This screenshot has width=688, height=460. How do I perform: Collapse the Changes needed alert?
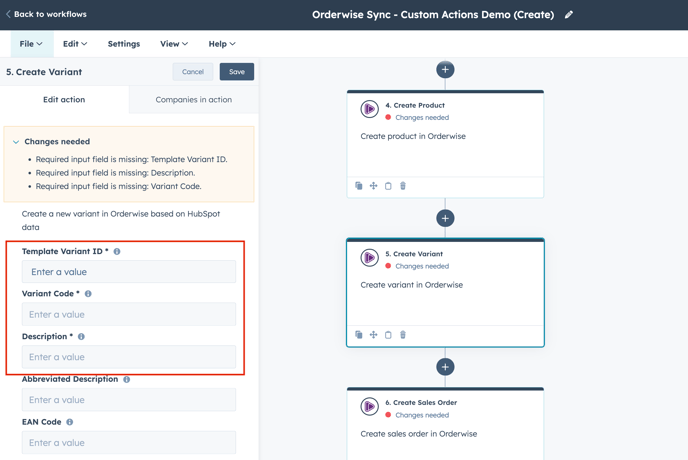(16, 142)
